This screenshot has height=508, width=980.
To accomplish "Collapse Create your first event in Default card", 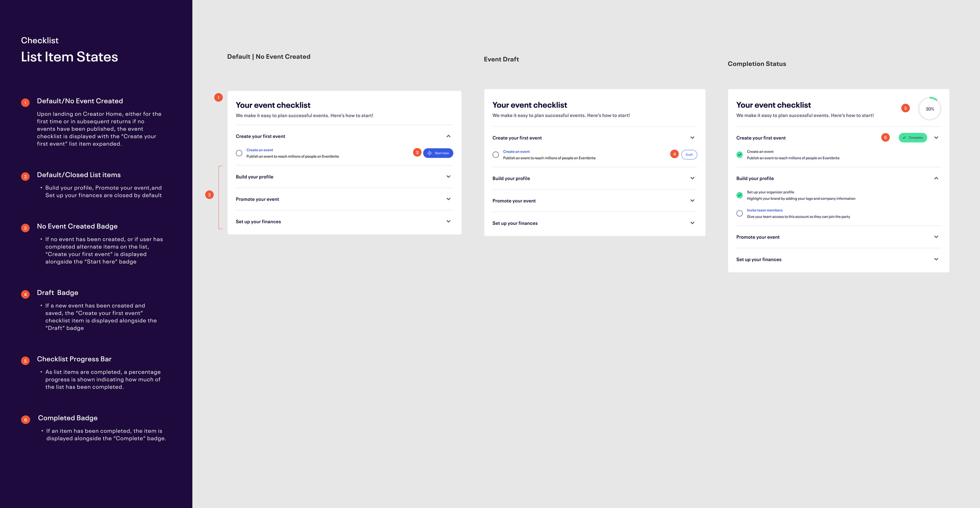I will click(448, 136).
